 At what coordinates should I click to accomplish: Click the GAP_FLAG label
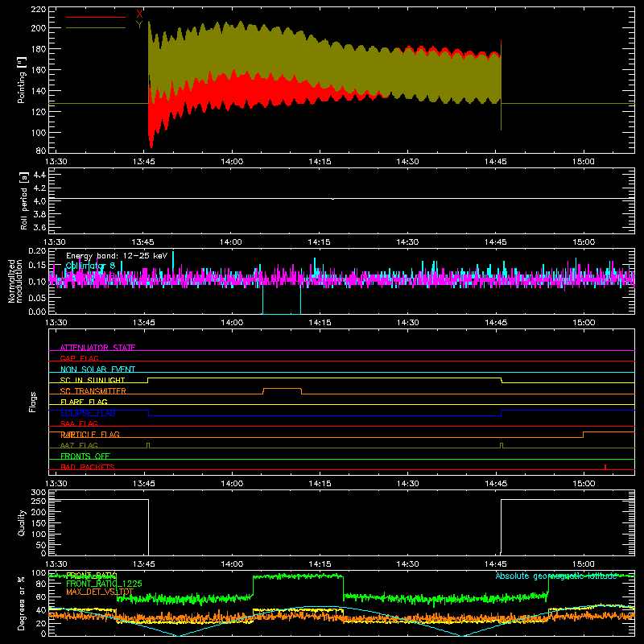(x=79, y=358)
